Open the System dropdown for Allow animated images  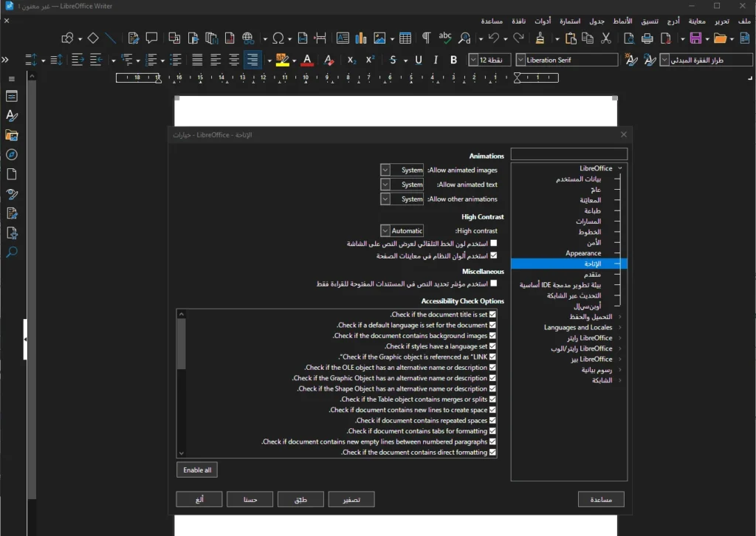pos(385,170)
